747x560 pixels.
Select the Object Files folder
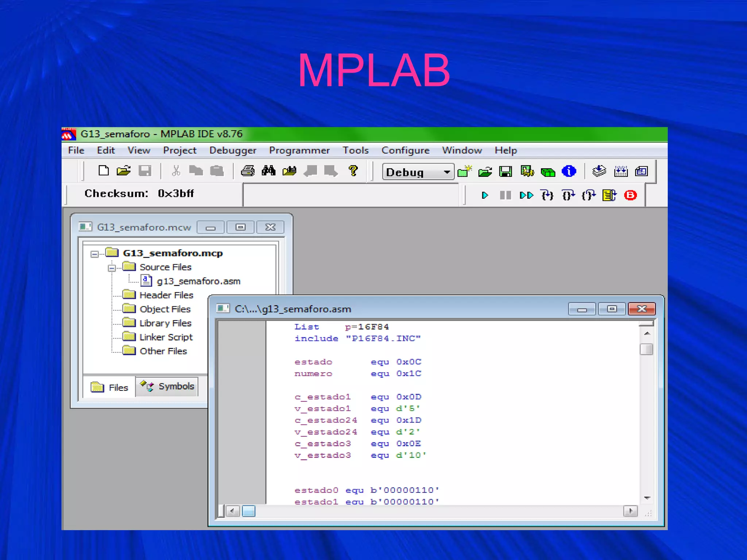(165, 309)
